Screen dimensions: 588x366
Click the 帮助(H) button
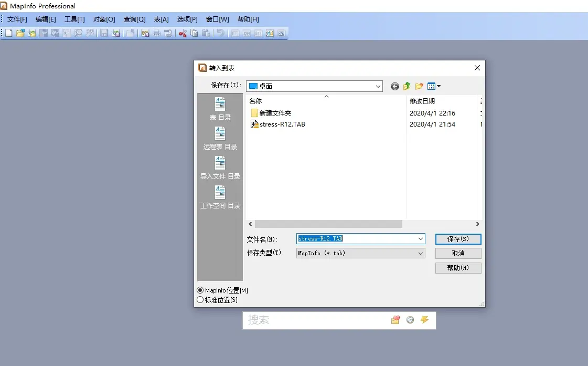pos(458,268)
